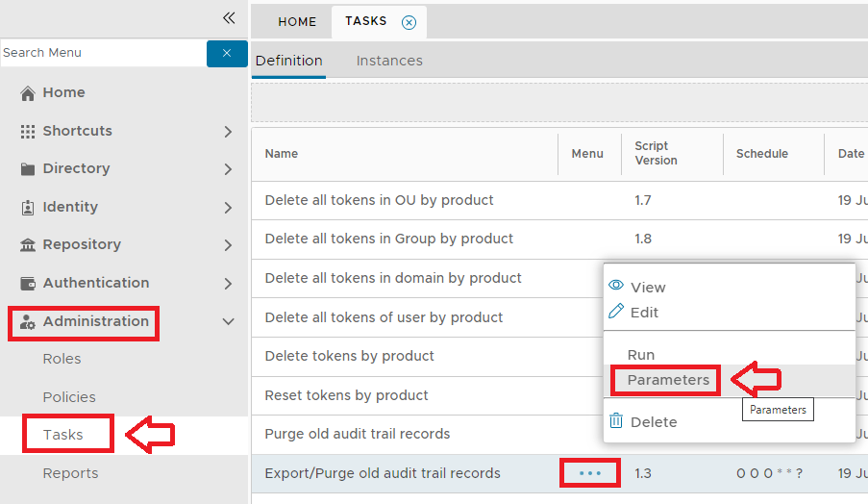Collapse the Administration section chevron
The image size is (868, 504).
click(x=228, y=321)
